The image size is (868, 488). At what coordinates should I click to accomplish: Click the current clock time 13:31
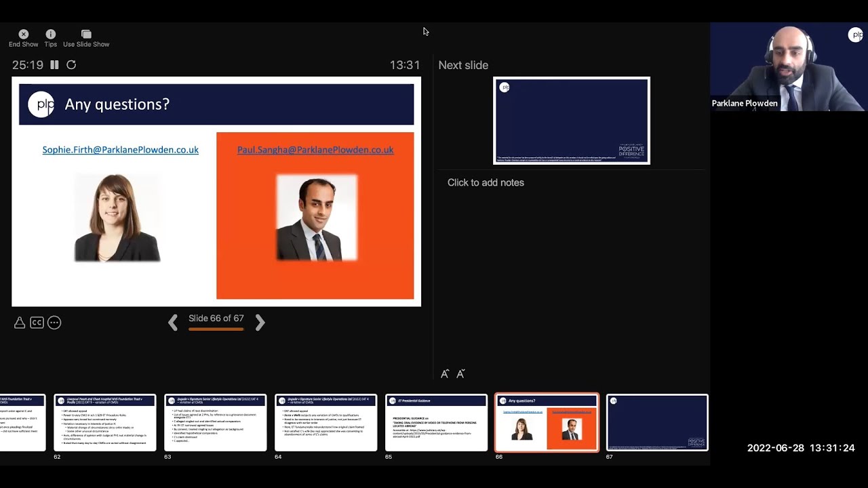click(x=405, y=65)
